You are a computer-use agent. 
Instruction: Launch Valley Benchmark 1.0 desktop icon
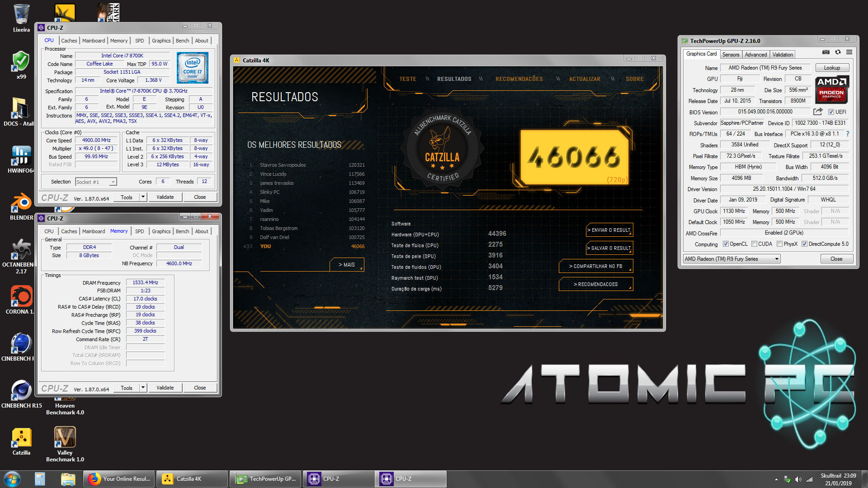[65, 445]
